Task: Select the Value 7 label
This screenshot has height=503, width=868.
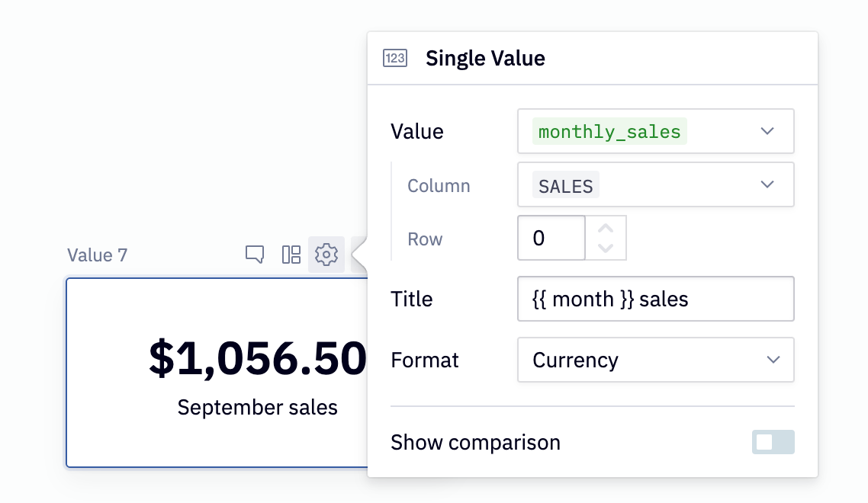Action: [97, 255]
